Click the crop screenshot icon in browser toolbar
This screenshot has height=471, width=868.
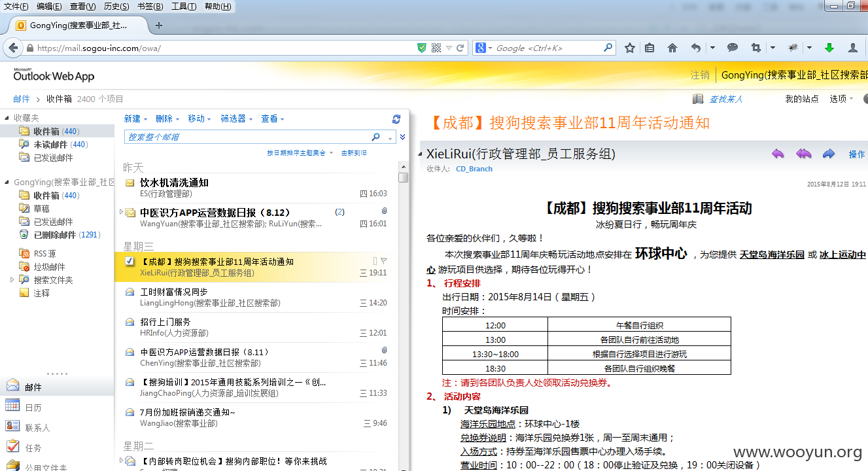[756, 48]
